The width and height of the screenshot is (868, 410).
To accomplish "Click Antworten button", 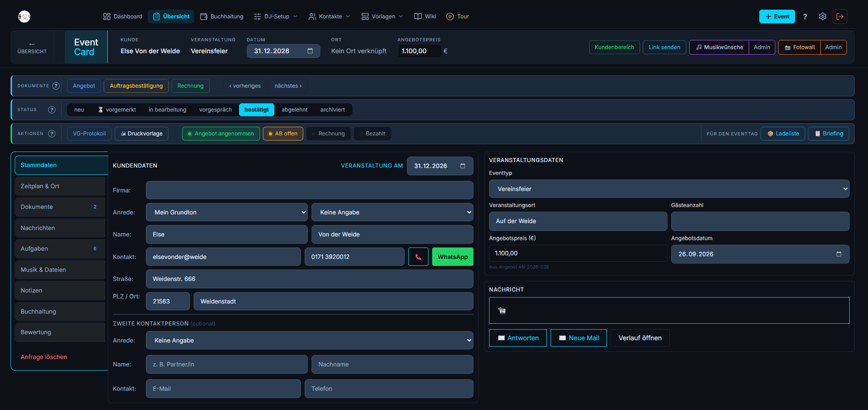I will [518, 338].
